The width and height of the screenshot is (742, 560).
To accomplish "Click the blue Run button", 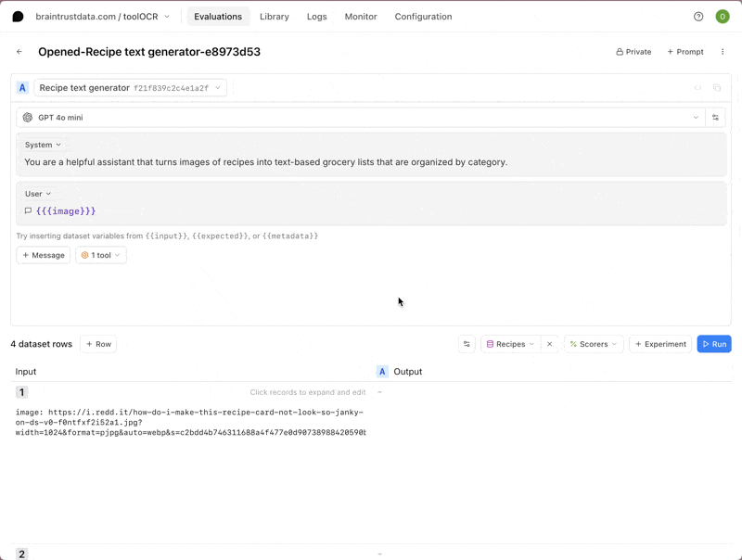I will click(x=713, y=344).
